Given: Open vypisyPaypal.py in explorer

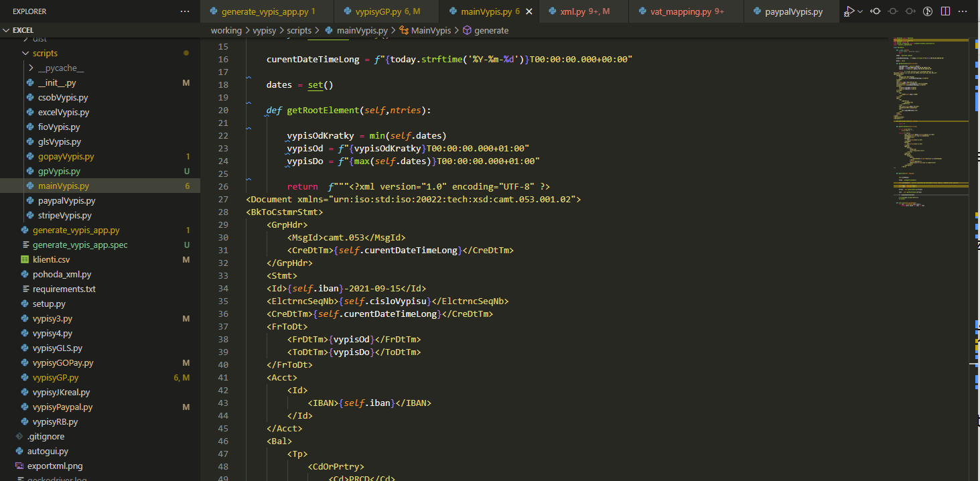Looking at the screenshot, I should [100, 407].
